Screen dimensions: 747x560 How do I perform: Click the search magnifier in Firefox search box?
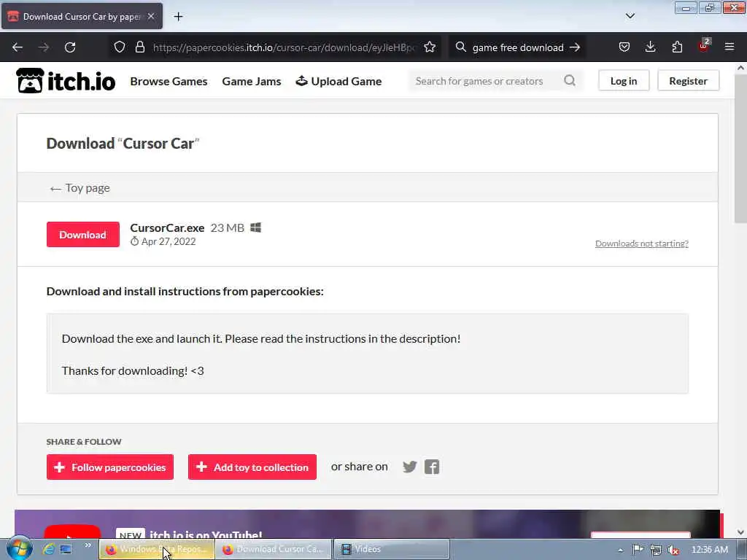tap(461, 47)
